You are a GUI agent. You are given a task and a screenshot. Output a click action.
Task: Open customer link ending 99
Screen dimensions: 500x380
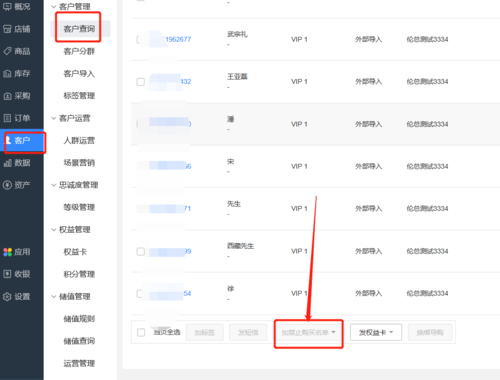click(188, 251)
